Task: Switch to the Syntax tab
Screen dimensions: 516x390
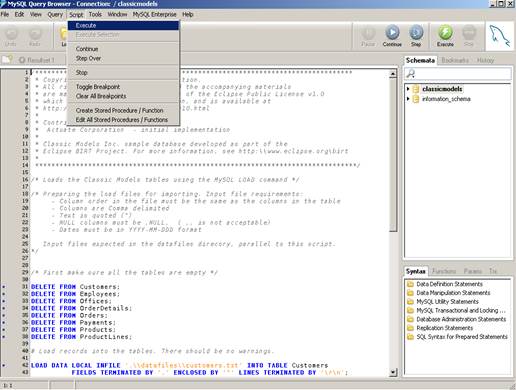Action: coord(416,271)
